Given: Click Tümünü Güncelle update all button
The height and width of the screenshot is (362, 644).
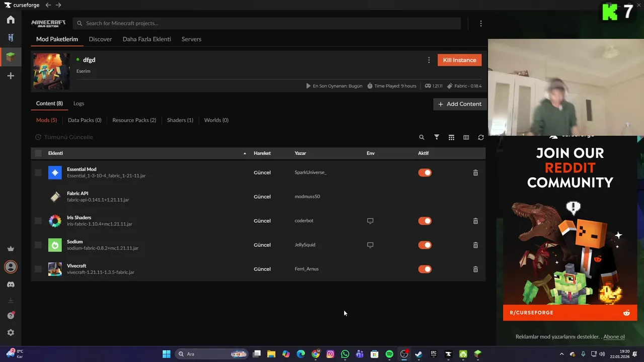Looking at the screenshot, I should pyautogui.click(x=64, y=137).
